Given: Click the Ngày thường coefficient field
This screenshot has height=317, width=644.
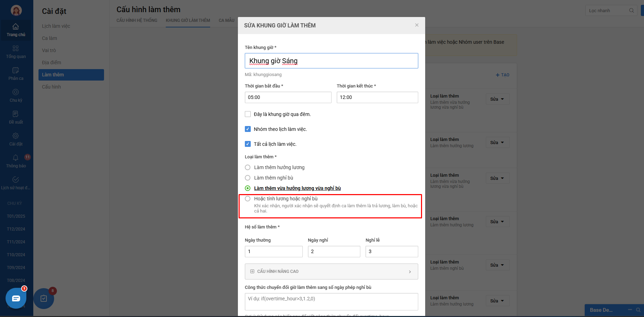Looking at the screenshot, I should [274, 251].
